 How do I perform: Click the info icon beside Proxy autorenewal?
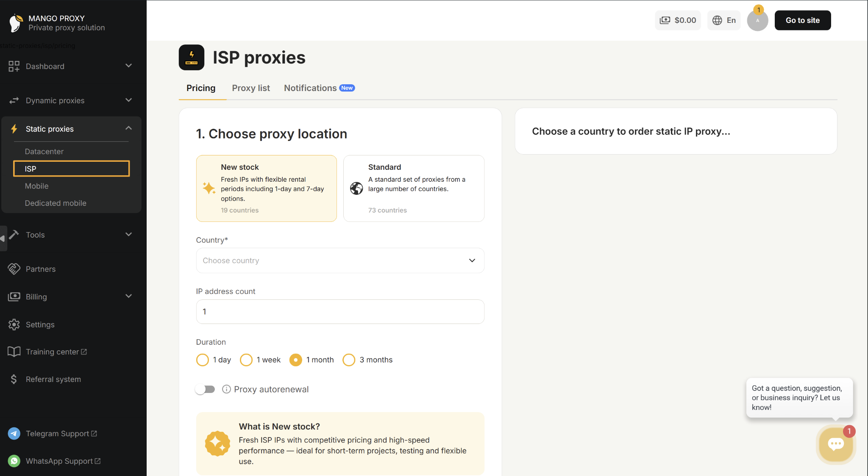pyautogui.click(x=226, y=389)
